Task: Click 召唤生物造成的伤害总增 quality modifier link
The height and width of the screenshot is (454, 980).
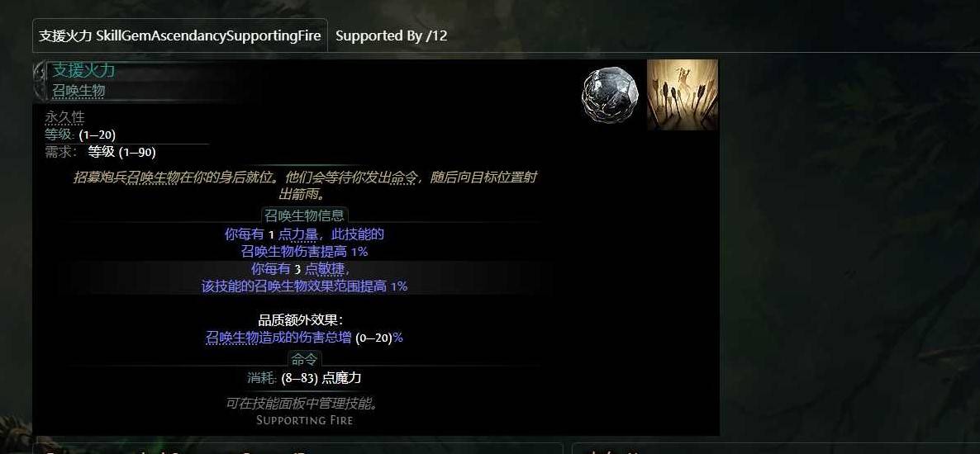Action: (x=278, y=338)
